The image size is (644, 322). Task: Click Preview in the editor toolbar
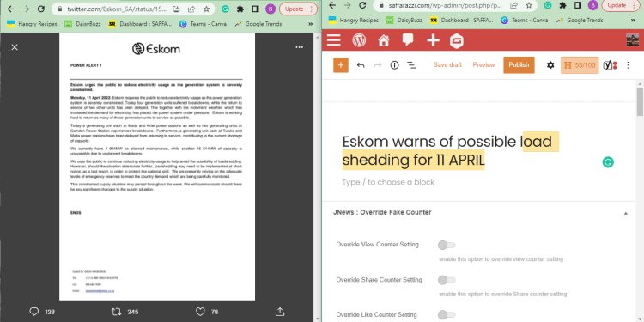pos(483,65)
